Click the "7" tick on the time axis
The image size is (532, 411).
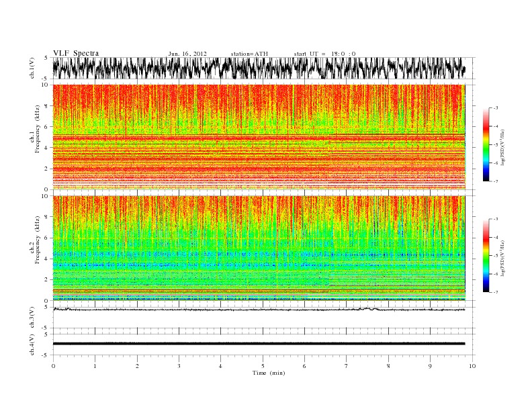tap(346, 366)
